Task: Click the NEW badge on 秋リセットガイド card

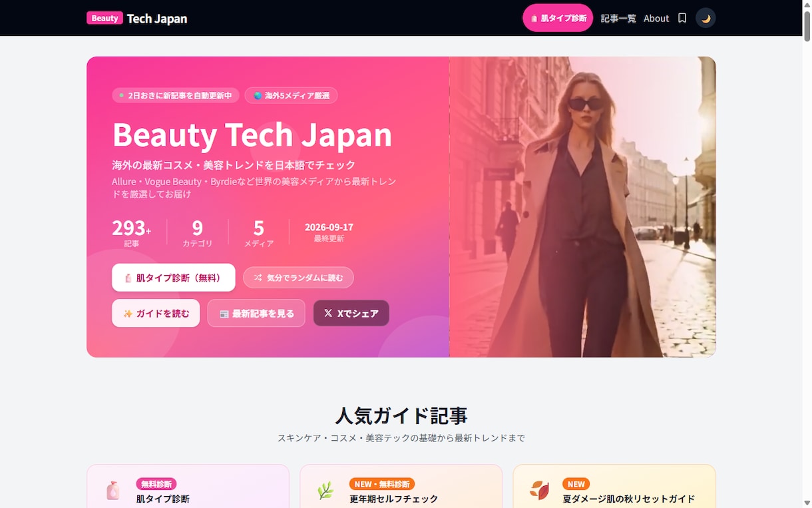Action: (576, 484)
